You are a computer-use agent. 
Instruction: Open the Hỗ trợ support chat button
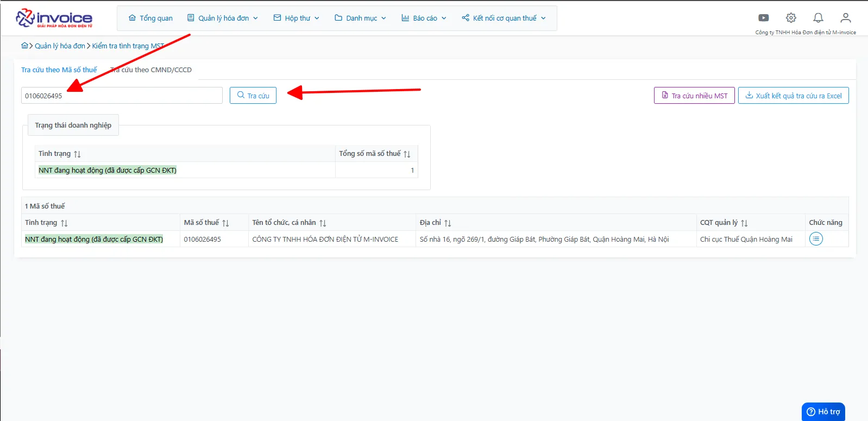coord(823,412)
